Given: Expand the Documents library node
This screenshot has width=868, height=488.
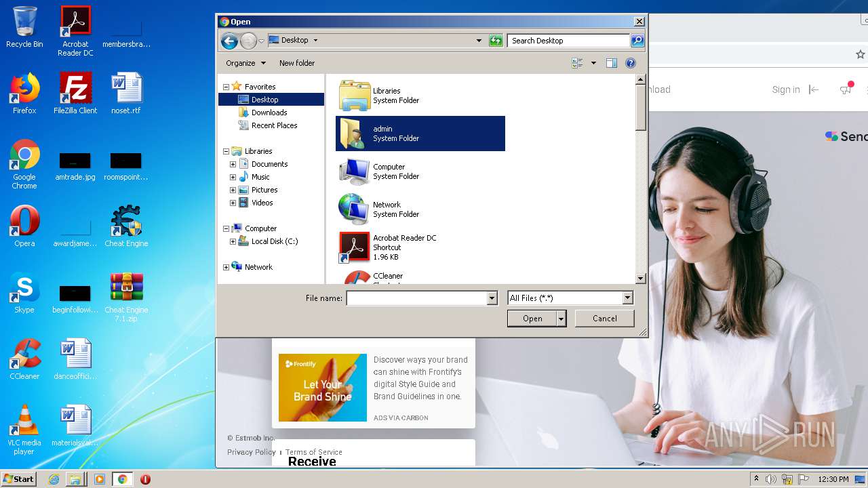Looking at the screenshot, I should click(x=233, y=164).
